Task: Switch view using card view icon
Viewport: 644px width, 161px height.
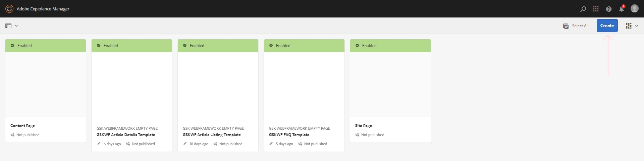Action: [x=629, y=26]
